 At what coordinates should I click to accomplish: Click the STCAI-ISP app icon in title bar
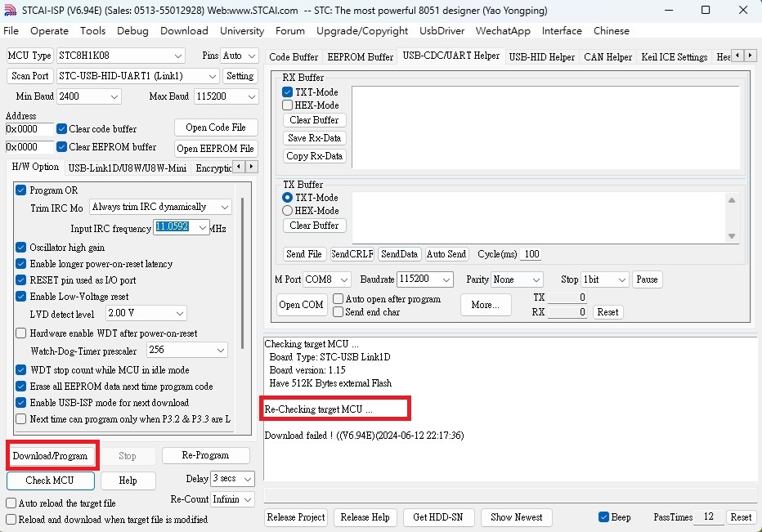10,10
